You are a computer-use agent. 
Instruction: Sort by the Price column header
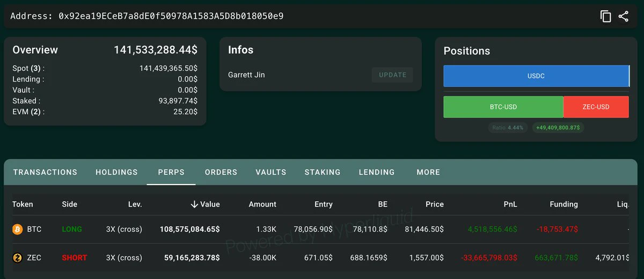[x=435, y=204]
